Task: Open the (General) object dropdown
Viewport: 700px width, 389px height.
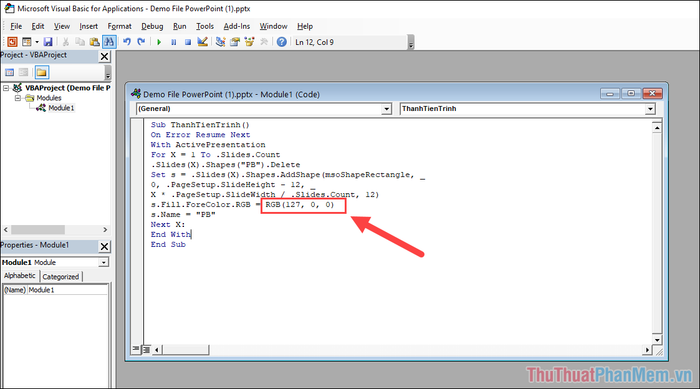Action: coord(386,109)
